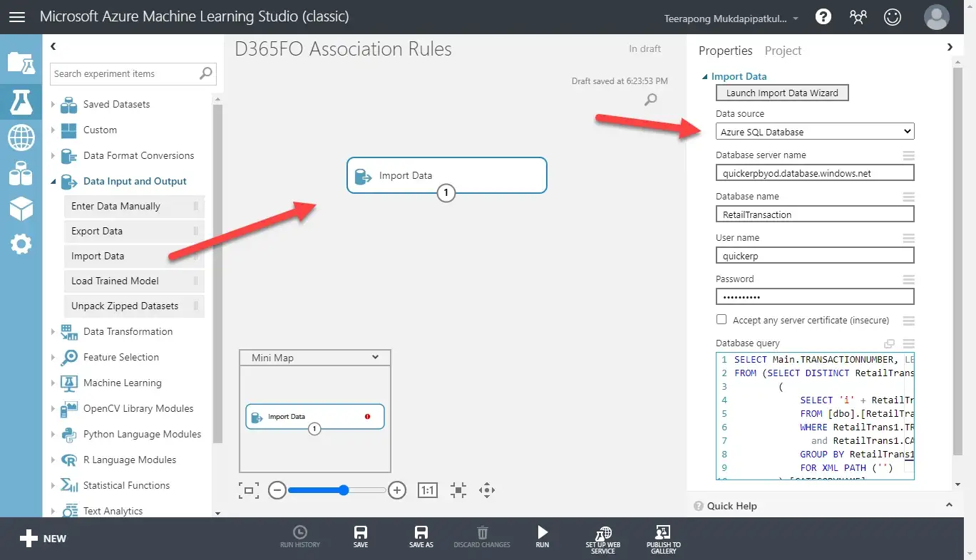The width and height of the screenshot is (976, 560).
Task: Open the user profile avatar
Action: 936,17
